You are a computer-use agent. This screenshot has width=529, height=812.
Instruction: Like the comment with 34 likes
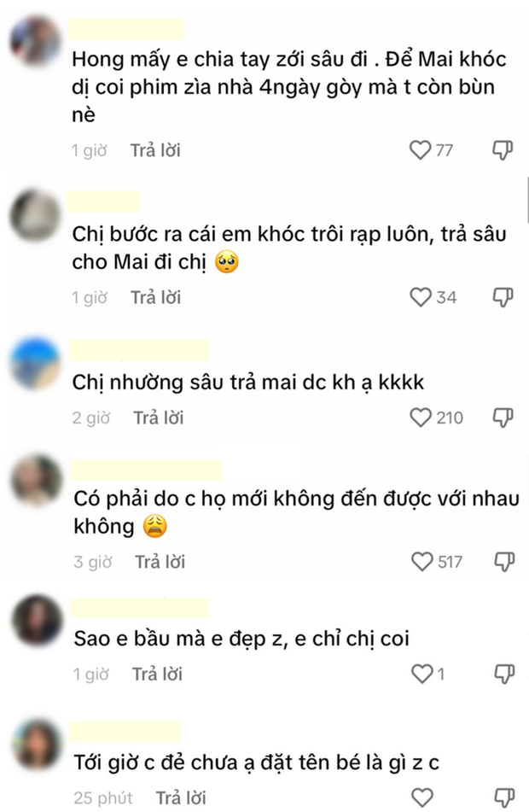pyautogui.click(x=421, y=297)
